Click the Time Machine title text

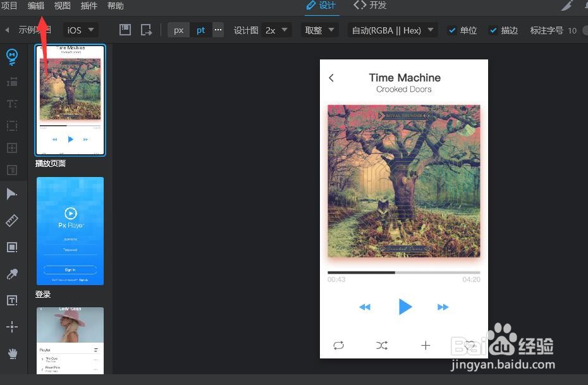point(405,78)
